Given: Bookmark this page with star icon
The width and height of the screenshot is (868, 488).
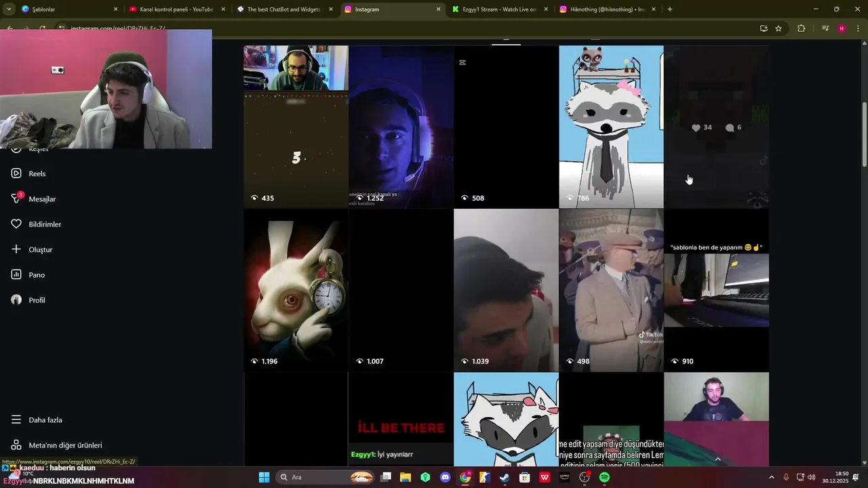Looking at the screenshot, I should pyautogui.click(x=778, y=28).
